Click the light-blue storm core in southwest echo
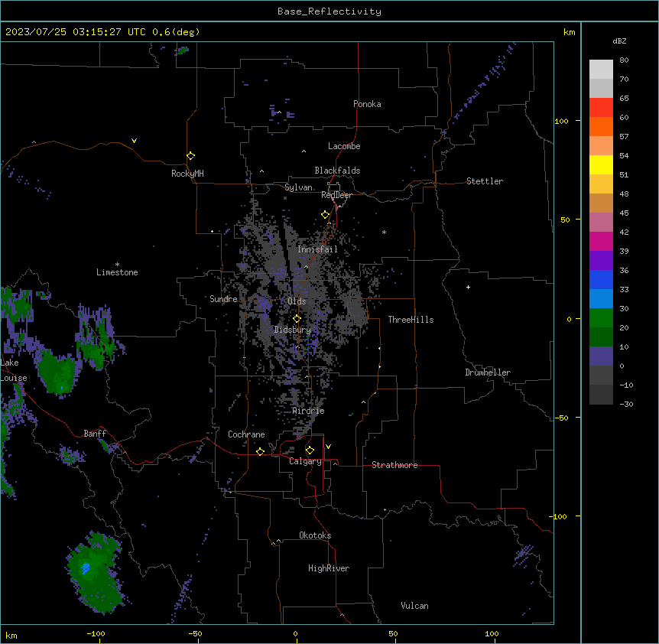 [x=86, y=568]
